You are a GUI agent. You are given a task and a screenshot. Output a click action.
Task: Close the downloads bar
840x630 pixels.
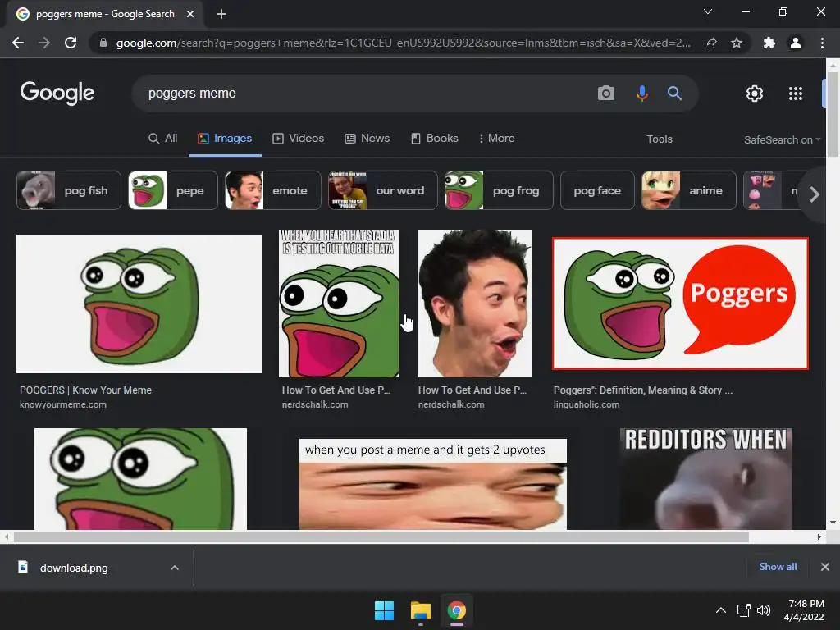tap(825, 567)
